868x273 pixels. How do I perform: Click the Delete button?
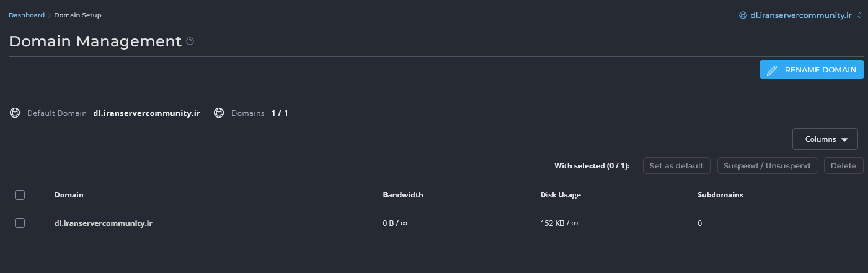pos(843,166)
